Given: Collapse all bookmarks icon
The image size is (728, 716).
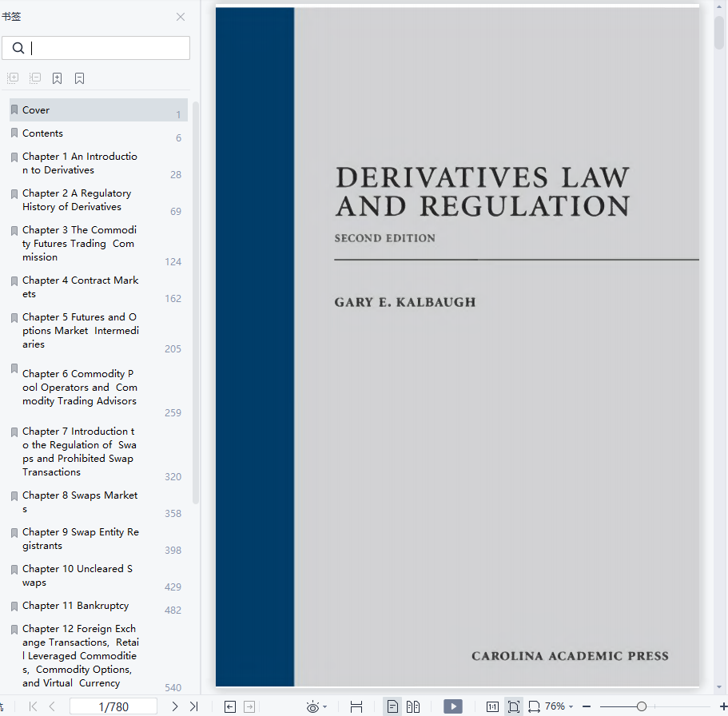Looking at the screenshot, I should click(x=35, y=78).
